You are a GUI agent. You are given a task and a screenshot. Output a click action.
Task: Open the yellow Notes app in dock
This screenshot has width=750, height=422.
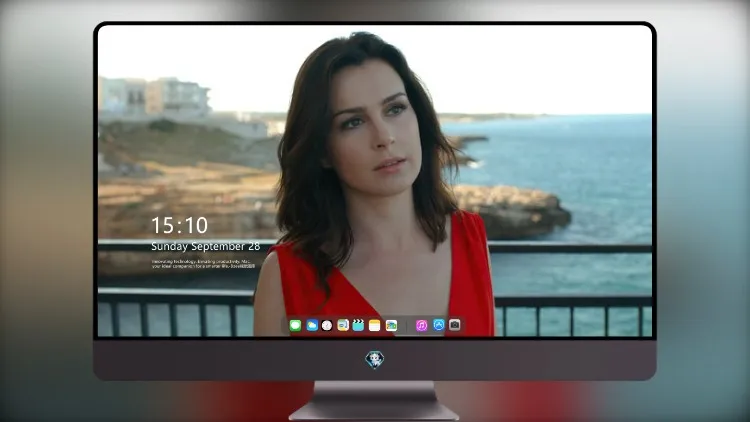pos(375,326)
